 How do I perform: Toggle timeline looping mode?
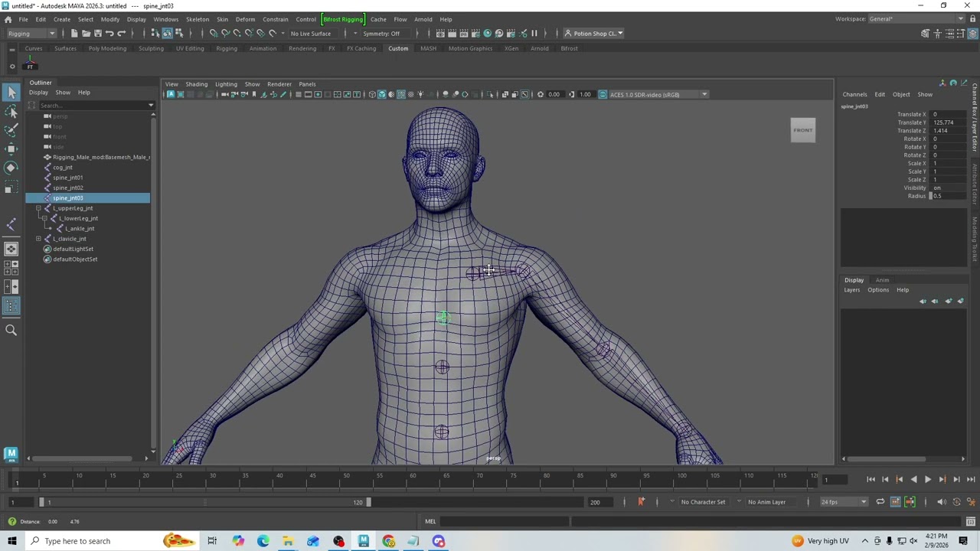pyautogui.click(x=880, y=502)
